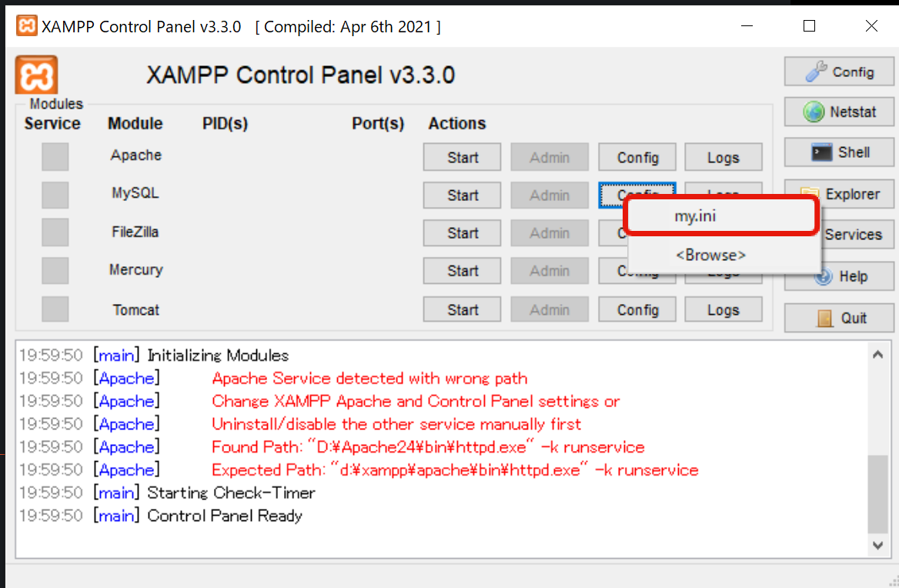This screenshot has height=588, width=899.
Task: Click log scrollbar up arrow
Action: pyautogui.click(x=877, y=355)
